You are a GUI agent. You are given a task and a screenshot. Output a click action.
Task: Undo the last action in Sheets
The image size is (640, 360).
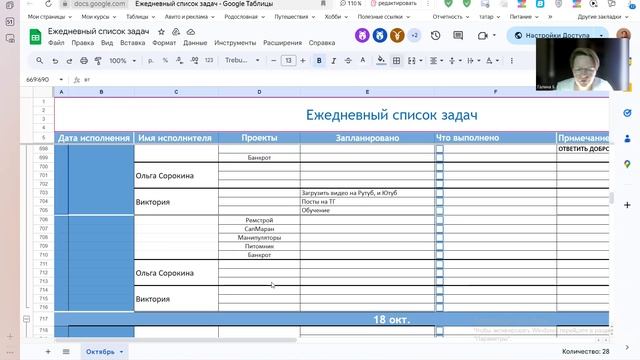(x=55, y=61)
